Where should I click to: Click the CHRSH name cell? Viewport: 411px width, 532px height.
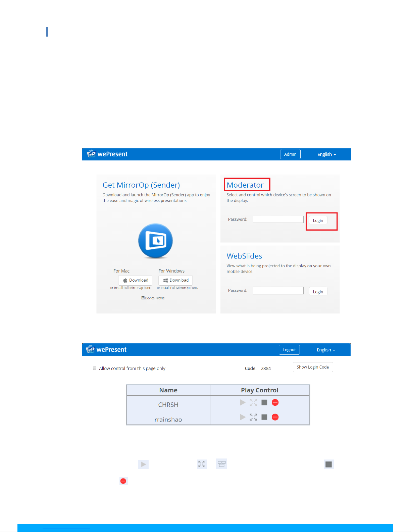tap(168, 403)
